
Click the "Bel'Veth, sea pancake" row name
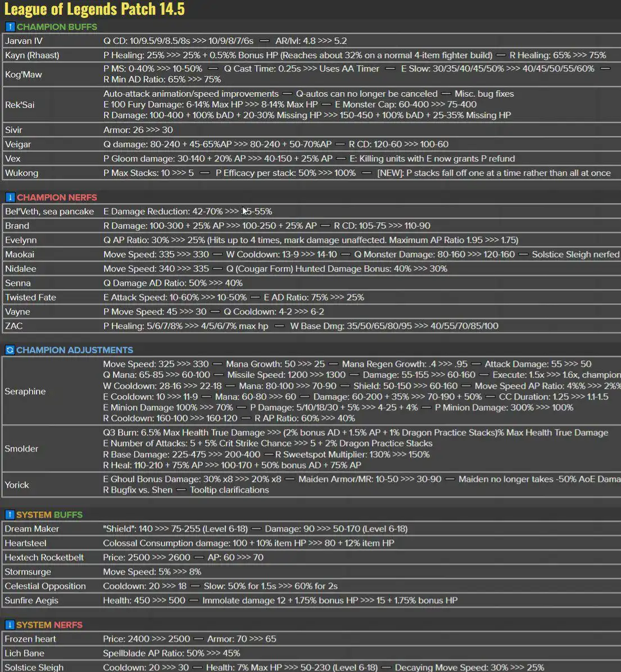49,211
